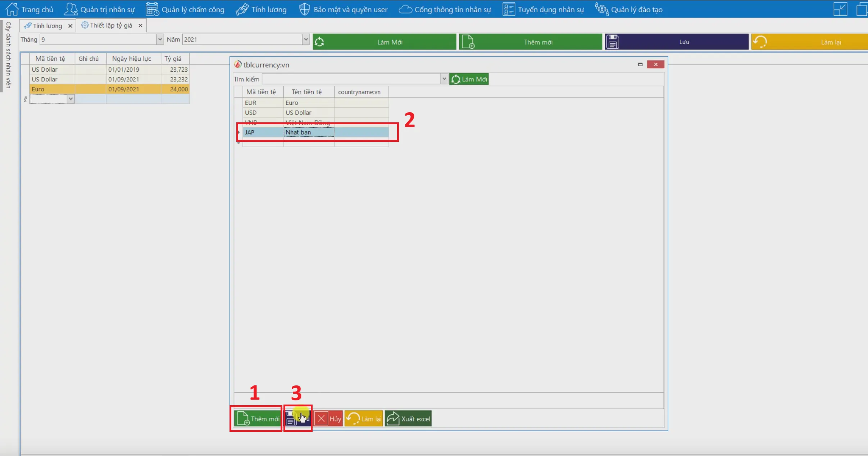Click the Nhat ban name cell
Viewport: 868px width, 456px height.
pos(309,132)
